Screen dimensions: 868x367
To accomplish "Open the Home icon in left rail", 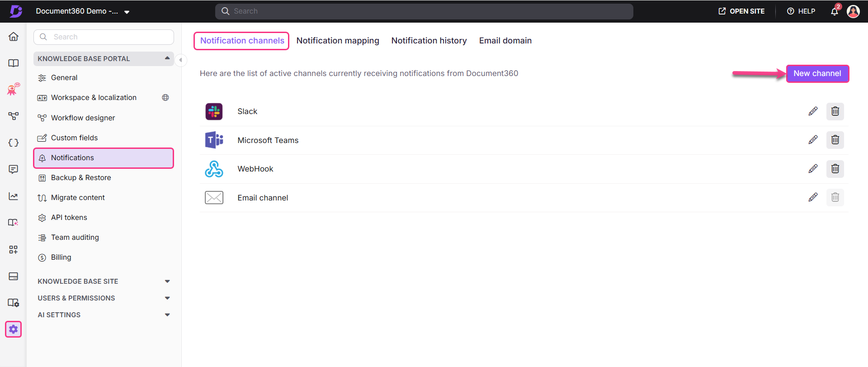I will point(14,37).
